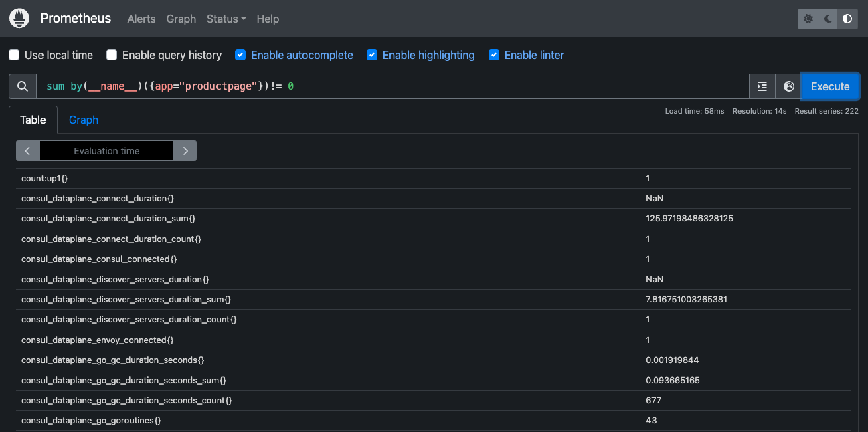The image size is (868, 432).
Task: Click the Prometheus flame logo
Action: coord(19,18)
